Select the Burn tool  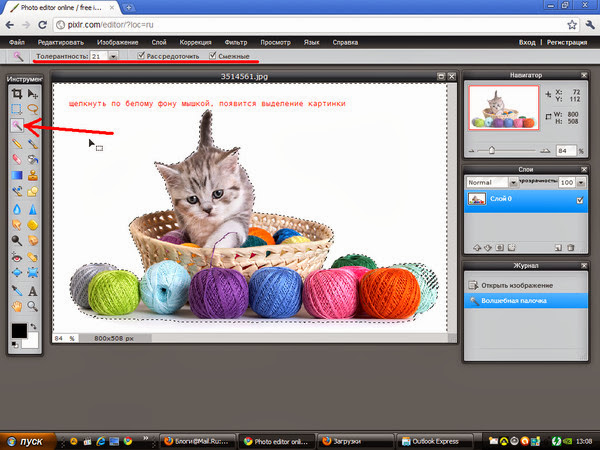click(33, 240)
